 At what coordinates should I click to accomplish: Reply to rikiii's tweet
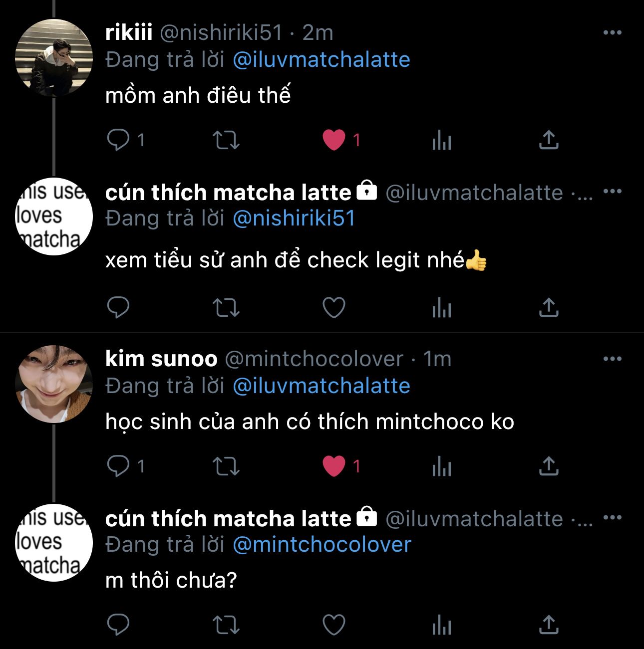coord(118,140)
